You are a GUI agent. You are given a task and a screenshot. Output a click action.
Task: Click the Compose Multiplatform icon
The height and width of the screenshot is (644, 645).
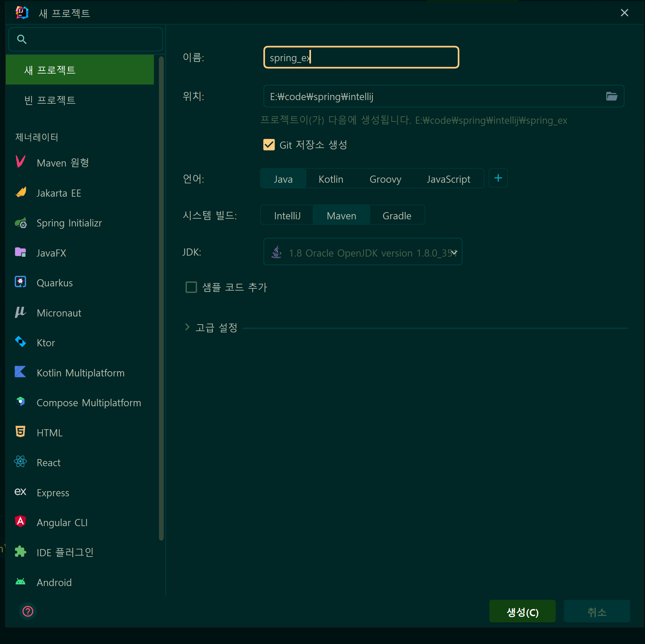(x=20, y=402)
